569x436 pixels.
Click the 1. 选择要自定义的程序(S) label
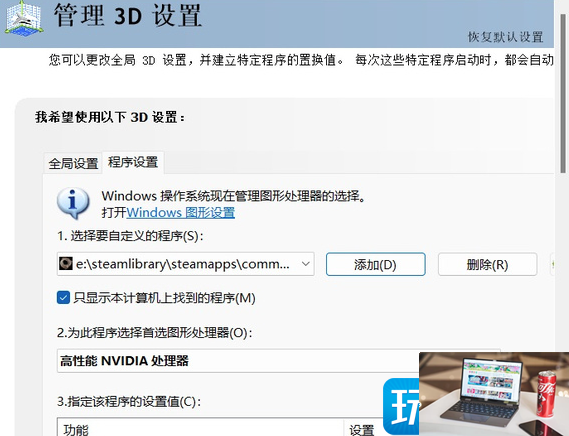tap(130, 236)
